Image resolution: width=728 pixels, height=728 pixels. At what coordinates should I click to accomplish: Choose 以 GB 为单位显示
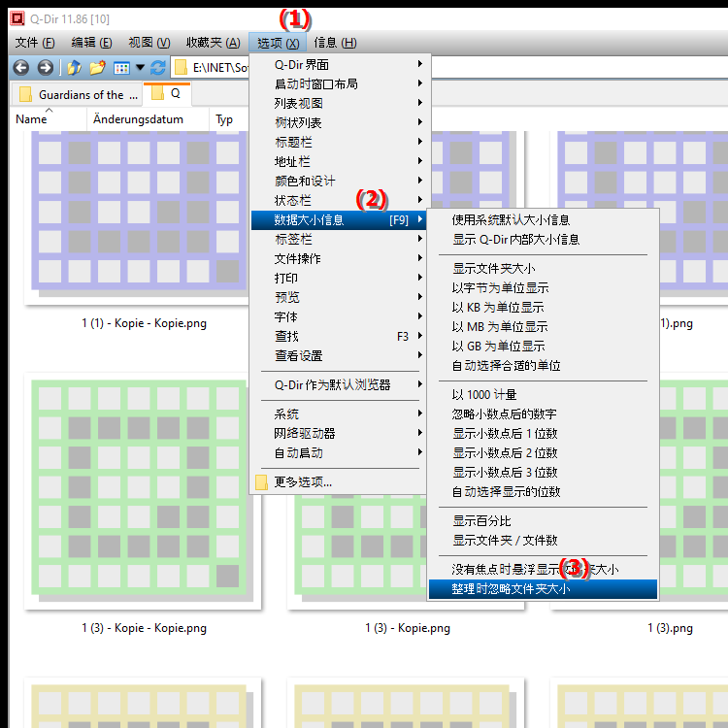tap(543, 346)
